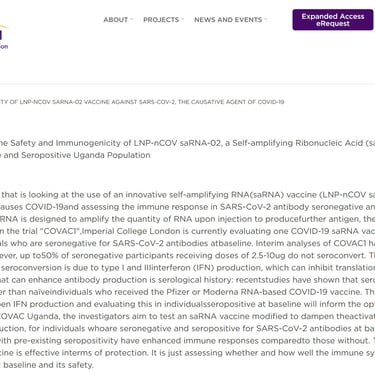Click the Safety and Immunogenicity title line
375x375 pixels.
187,143
